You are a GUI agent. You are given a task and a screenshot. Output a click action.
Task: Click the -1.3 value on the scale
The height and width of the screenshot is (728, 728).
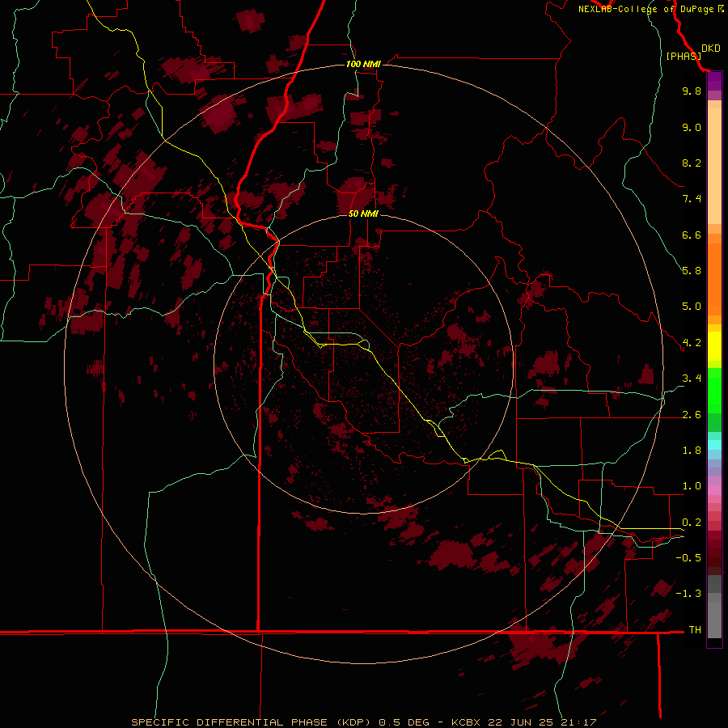688,594
